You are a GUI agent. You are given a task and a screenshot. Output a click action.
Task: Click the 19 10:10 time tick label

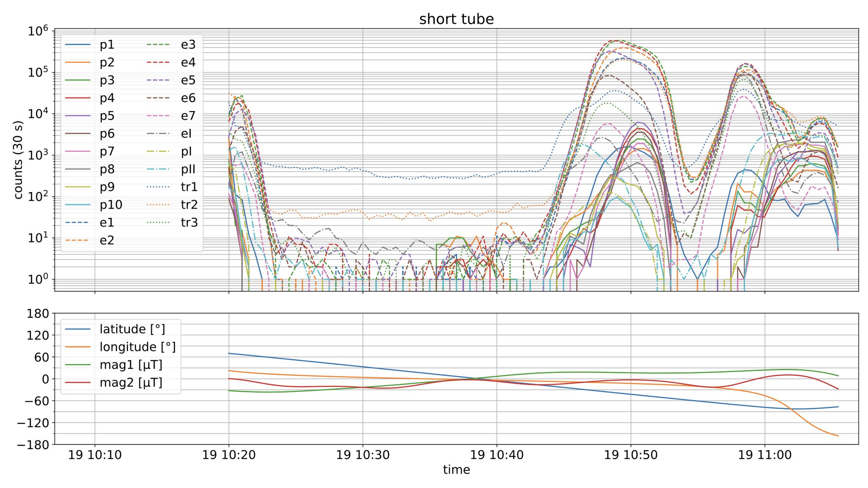click(x=95, y=455)
